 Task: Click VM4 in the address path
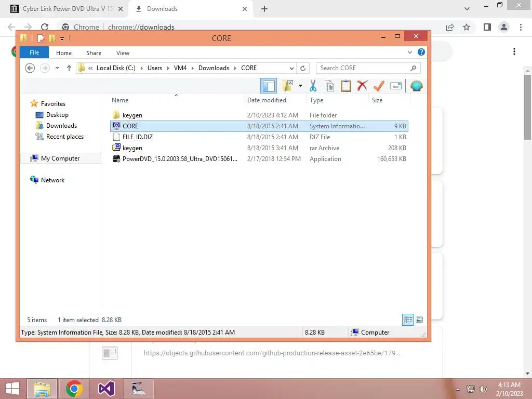[180, 68]
